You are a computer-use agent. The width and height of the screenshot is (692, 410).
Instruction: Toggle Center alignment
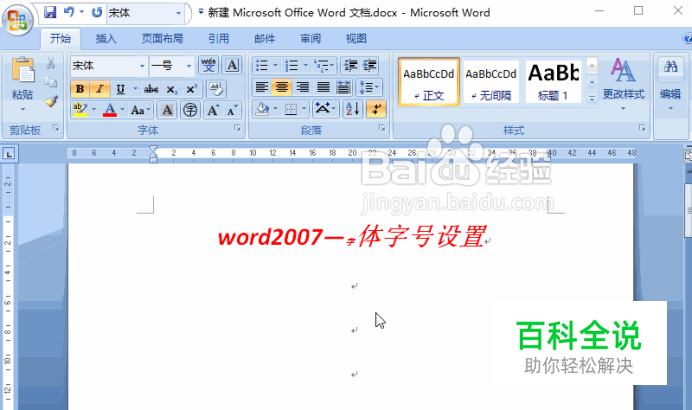(x=282, y=87)
